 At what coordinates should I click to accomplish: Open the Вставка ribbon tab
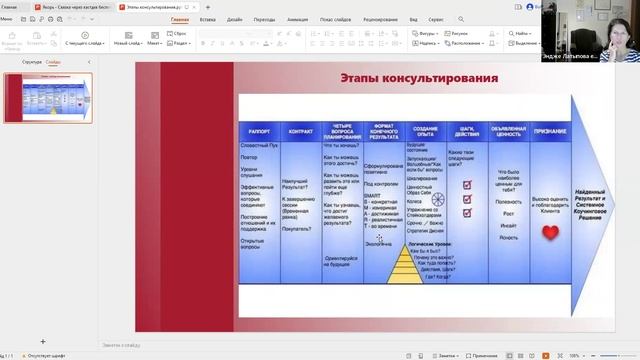click(207, 20)
